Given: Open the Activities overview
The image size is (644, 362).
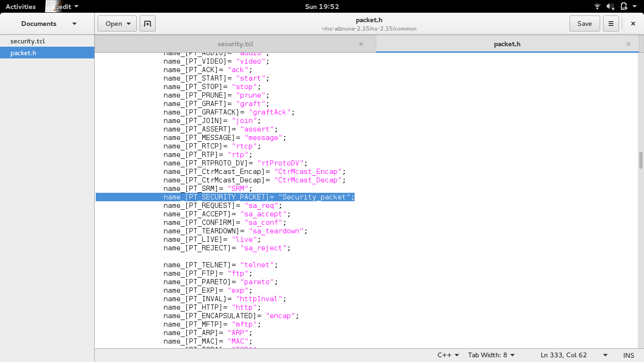Looking at the screenshot, I should coord(21,7).
